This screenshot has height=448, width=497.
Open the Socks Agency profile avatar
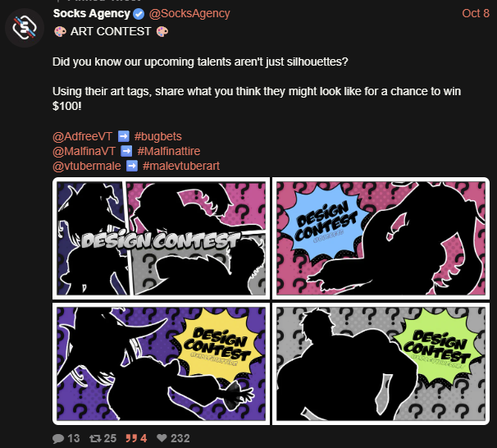click(25, 28)
